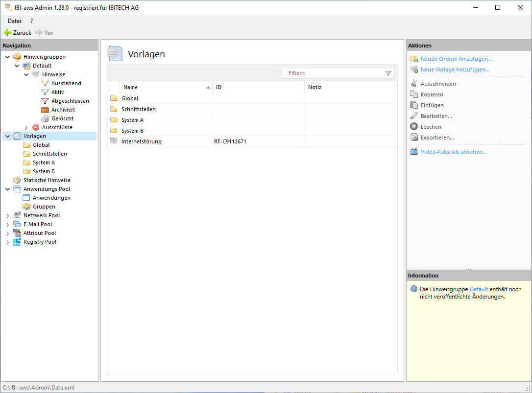Click the filter funnel icon
532x393 pixels.
(388, 73)
